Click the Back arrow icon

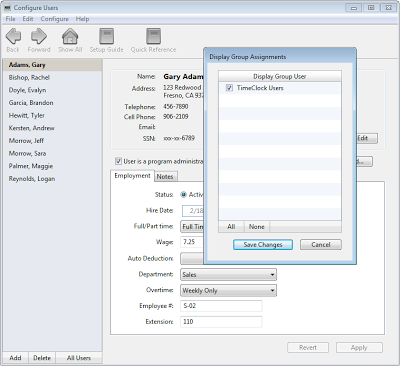[x=13, y=36]
